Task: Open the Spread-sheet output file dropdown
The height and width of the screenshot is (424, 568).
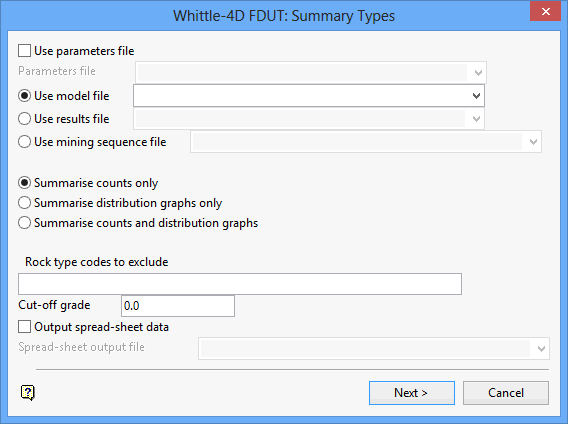Action: point(541,349)
